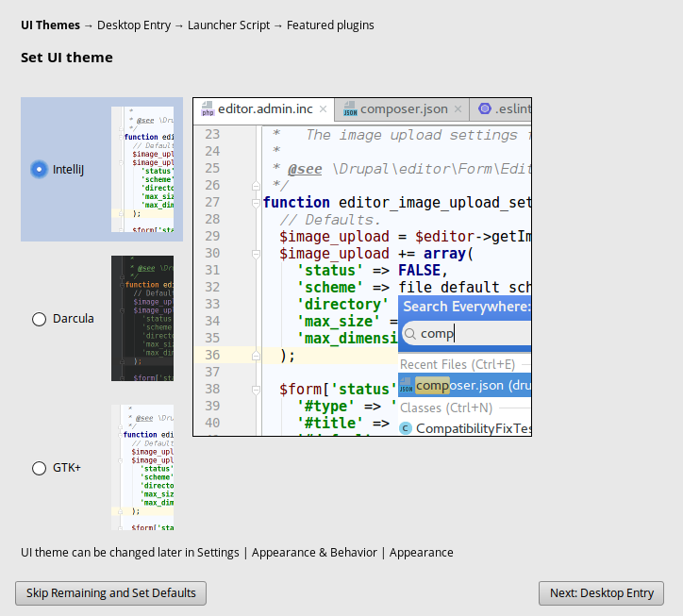This screenshot has height=616, width=683.
Task: Click the UI Themes breadcrumb step
Action: (x=50, y=25)
